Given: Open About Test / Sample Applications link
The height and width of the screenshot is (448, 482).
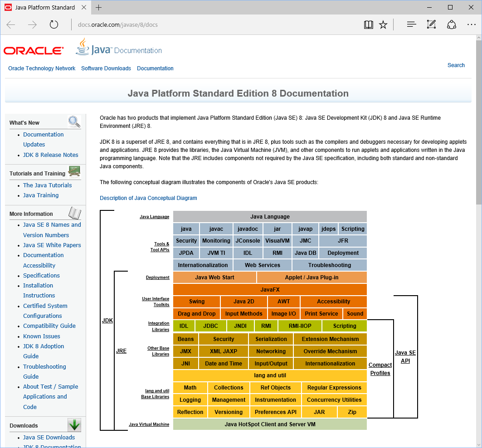Looking at the screenshot, I should pos(51,397).
